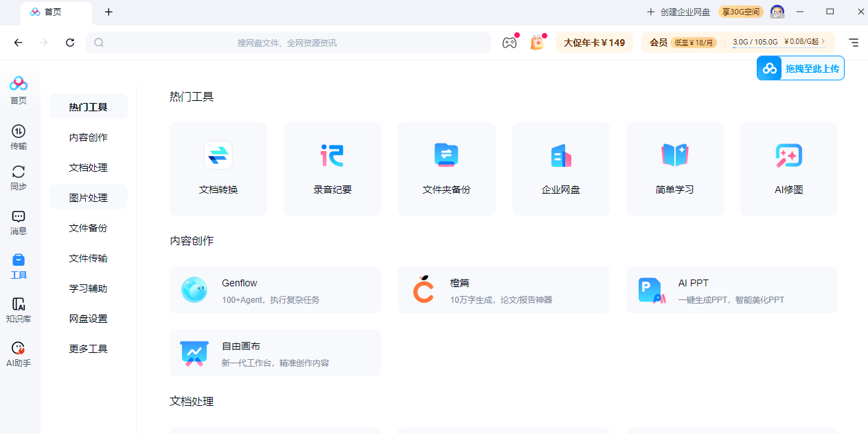The width and height of the screenshot is (868, 434).
Task: Click the game controller icon
Action: click(509, 43)
